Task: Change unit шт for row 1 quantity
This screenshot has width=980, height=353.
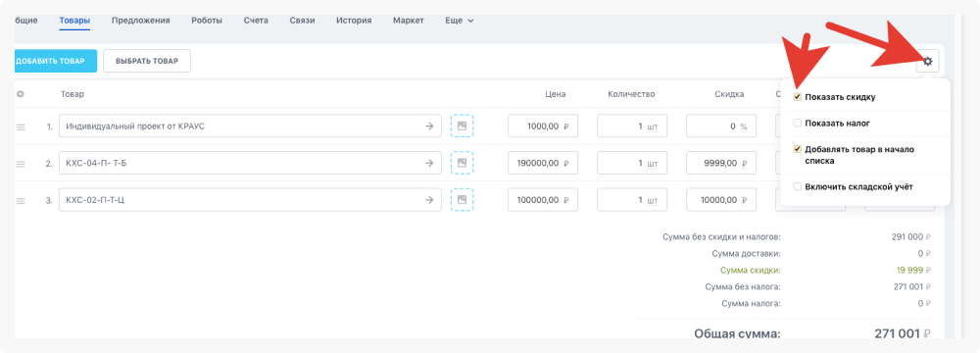Action: 653,126
